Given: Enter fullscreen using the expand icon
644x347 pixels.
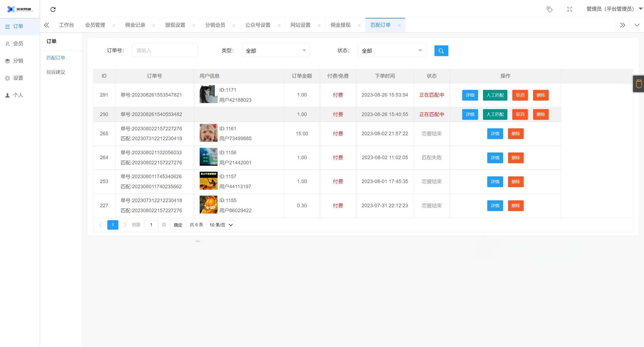Looking at the screenshot, I should coord(570,9).
